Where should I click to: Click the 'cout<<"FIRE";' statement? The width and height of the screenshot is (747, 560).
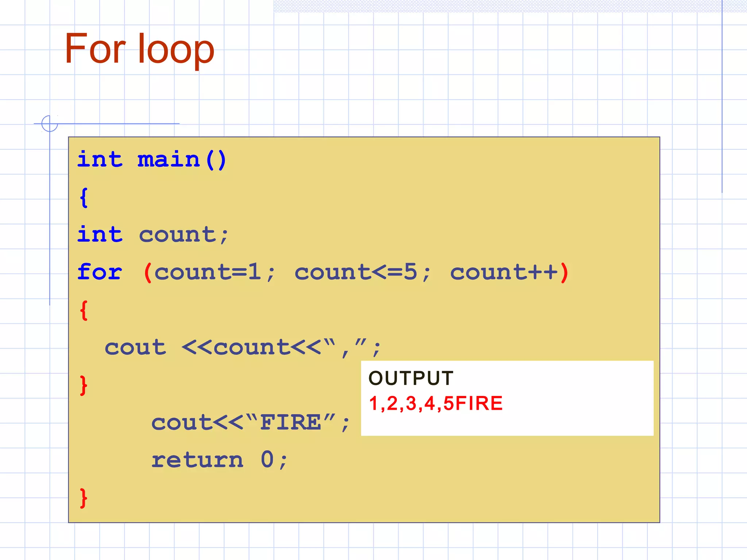(x=251, y=423)
